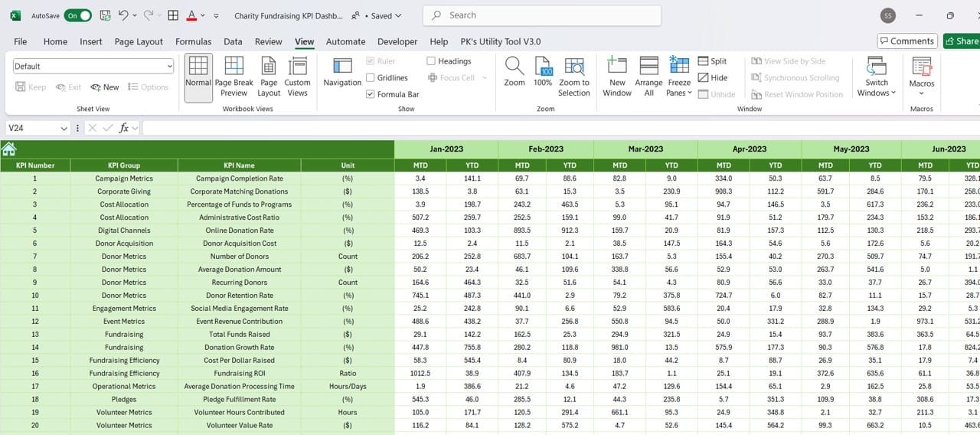Expand the Undo history dropdown arrow
Screen dimensions: 980x435
coord(135,15)
